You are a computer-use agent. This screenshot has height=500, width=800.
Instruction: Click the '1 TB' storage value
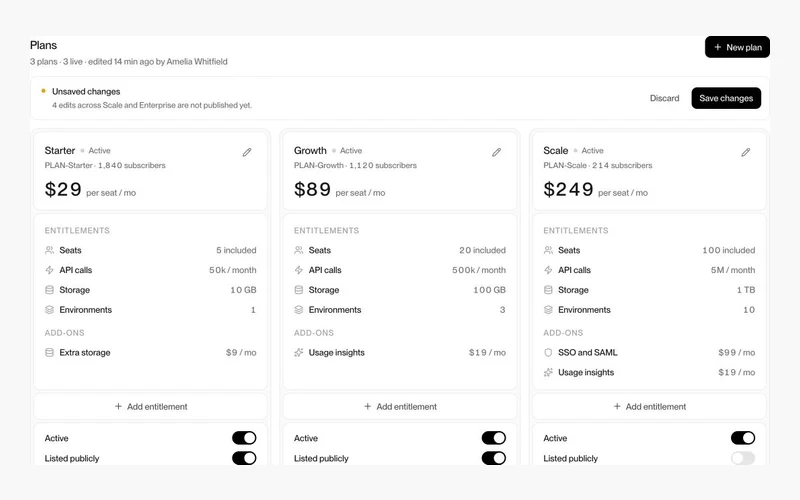pyautogui.click(x=746, y=290)
